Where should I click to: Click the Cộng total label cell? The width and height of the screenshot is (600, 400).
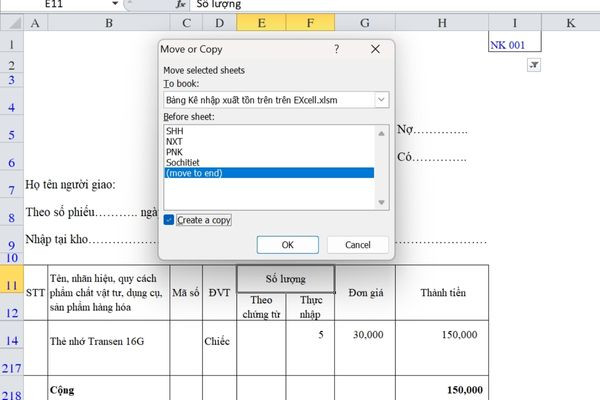click(x=109, y=390)
